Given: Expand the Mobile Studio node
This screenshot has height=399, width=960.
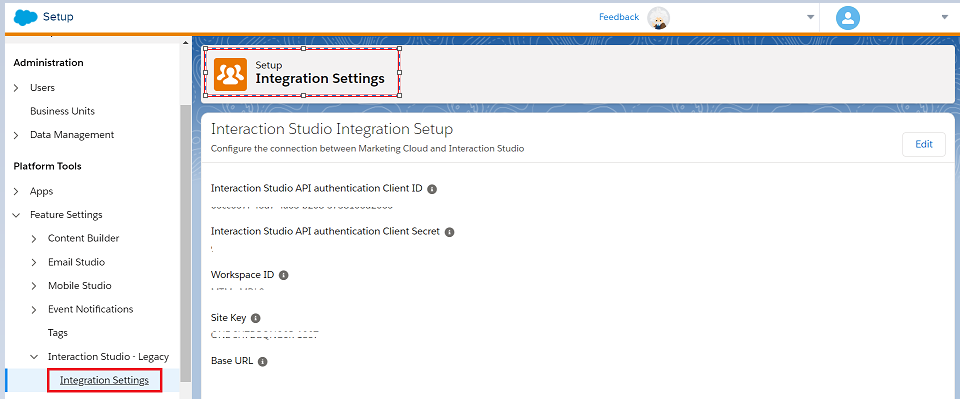Looking at the screenshot, I should pos(34,286).
